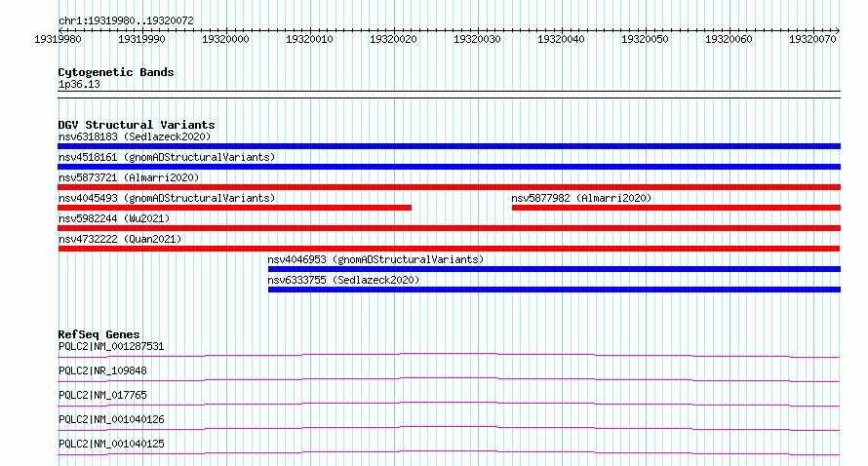Image resolution: width=868 pixels, height=466 pixels.
Task: Click the ruler tick labeled 19320040
Action: (x=561, y=39)
